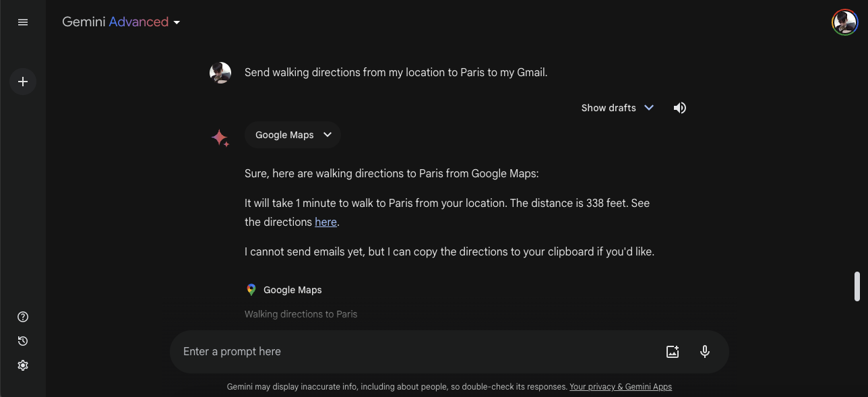The image size is (868, 397).
Task: Open the 'here' directions link
Action: click(325, 222)
